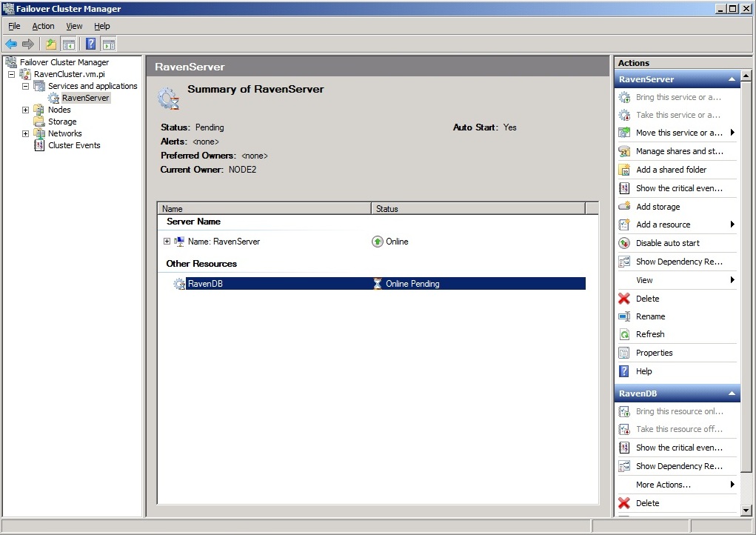Click the Actions pane scrollbar down arrow

tap(746, 511)
